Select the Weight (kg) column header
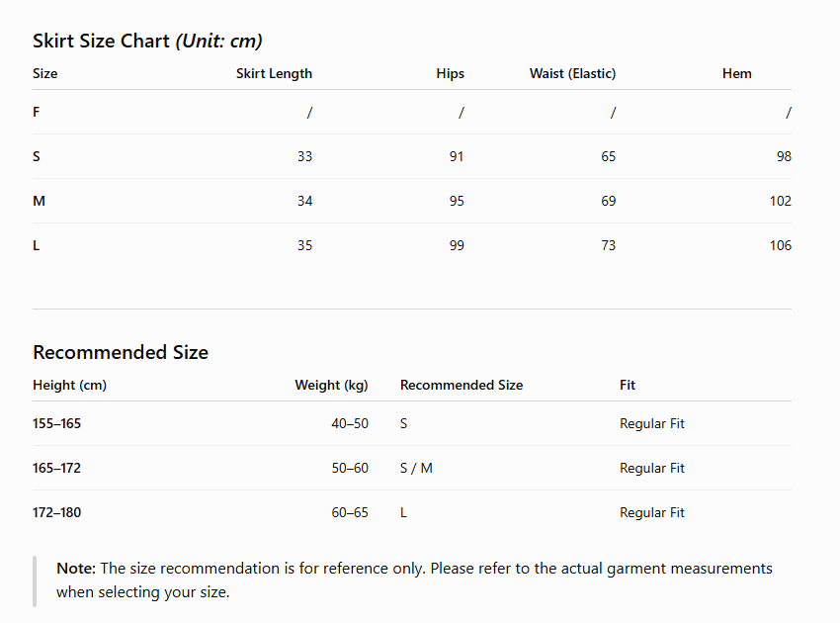 tap(331, 385)
